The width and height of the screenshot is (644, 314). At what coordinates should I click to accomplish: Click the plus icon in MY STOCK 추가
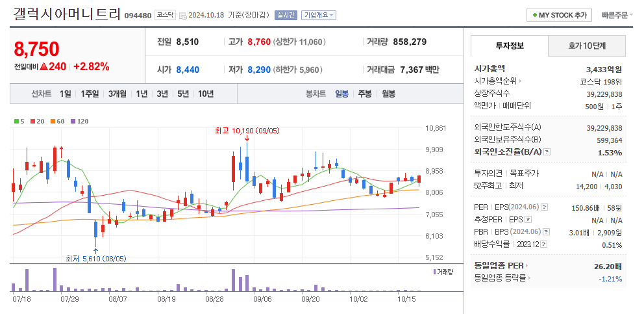pos(534,15)
